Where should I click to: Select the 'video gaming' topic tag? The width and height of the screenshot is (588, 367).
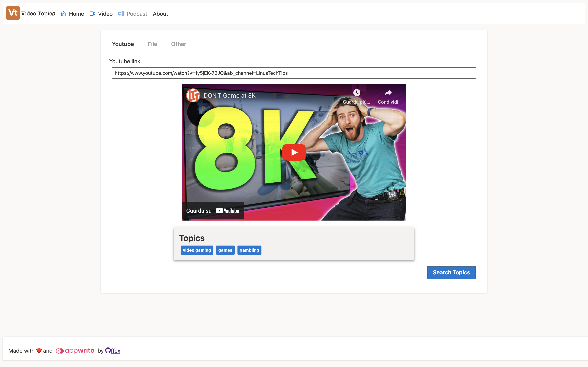[197, 250]
